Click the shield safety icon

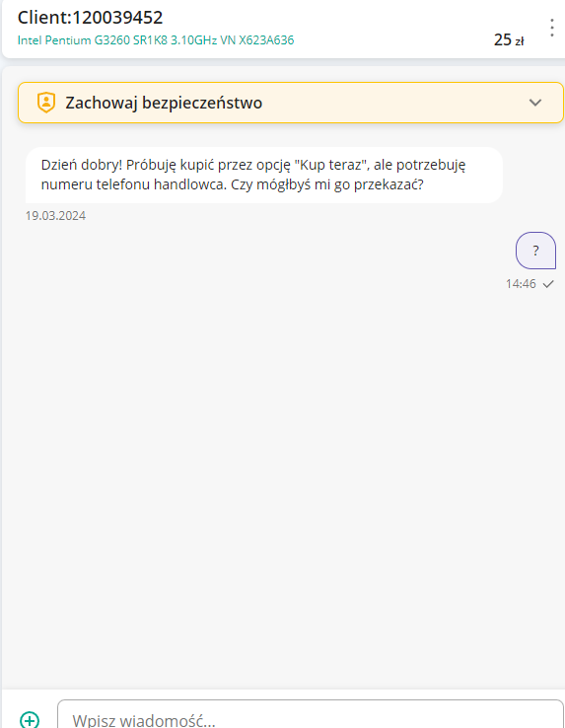[46, 103]
